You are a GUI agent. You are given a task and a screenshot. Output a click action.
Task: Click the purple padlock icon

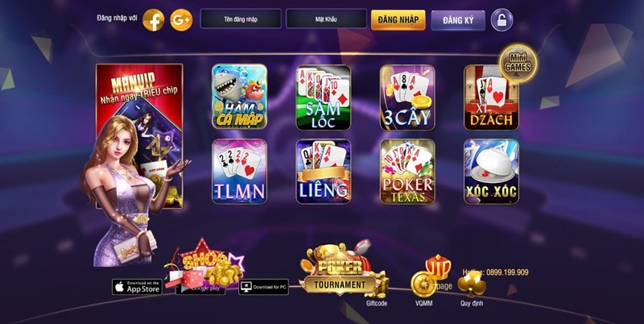click(x=502, y=19)
